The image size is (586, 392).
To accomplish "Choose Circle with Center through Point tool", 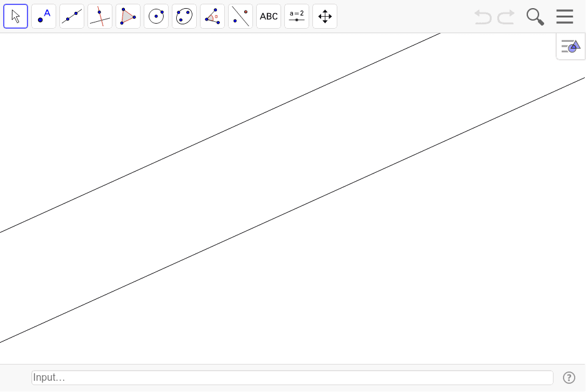I will [x=156, y=16].
